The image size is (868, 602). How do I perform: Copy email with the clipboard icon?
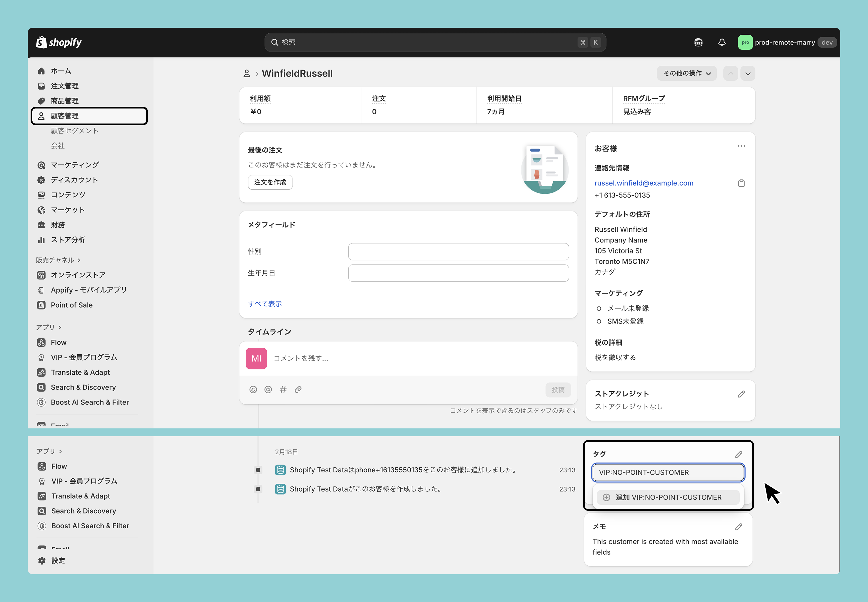[x=741, y=183]
